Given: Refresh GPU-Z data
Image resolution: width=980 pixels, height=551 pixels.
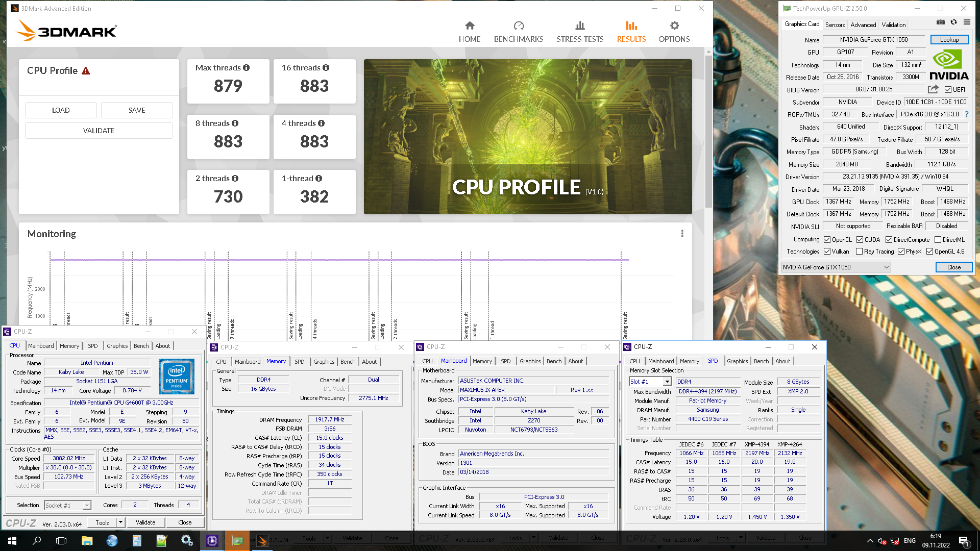Looking at the screenshot, I should tap(953, 22).
